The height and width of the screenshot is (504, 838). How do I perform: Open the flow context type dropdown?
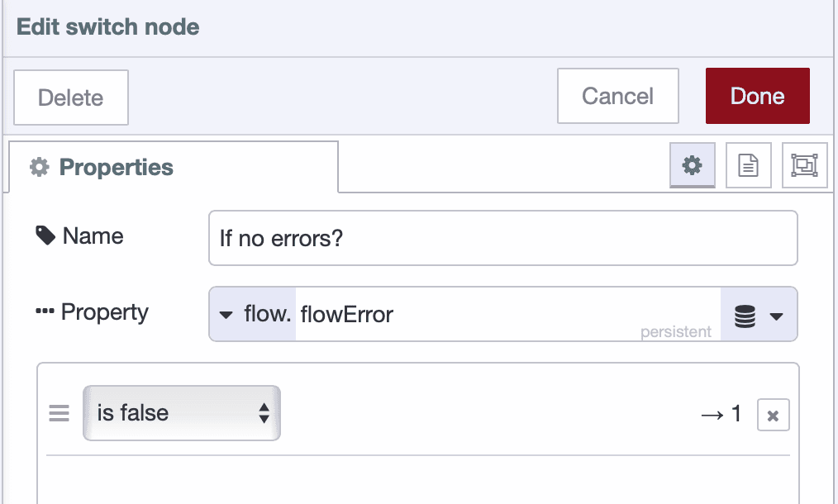[x=252, y=314]
